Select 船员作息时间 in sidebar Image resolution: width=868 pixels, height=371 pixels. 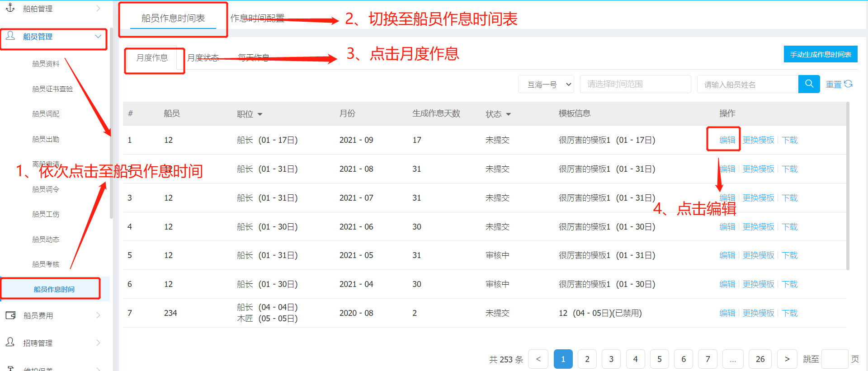[54, 289]
